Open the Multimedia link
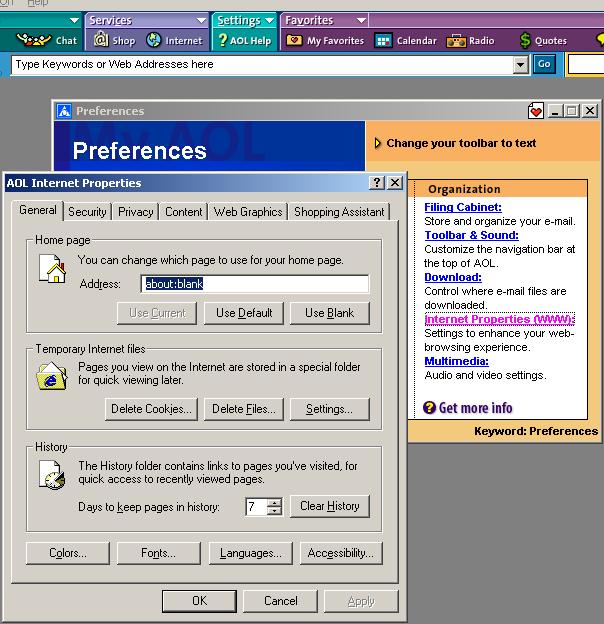This screenshot has height=624, width=604. click(456, 361)
